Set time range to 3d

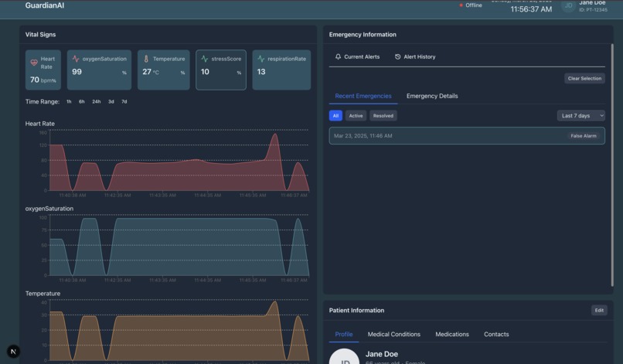coord(111,102)
